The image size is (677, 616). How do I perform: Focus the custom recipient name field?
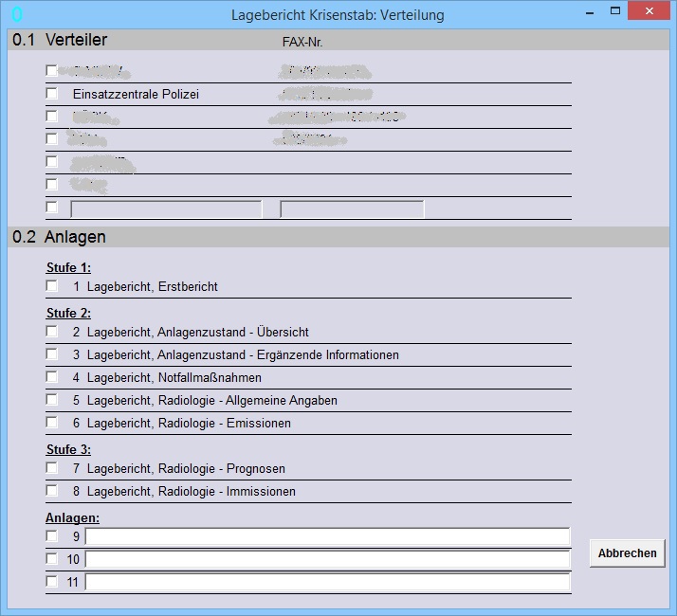coord(166,209)
